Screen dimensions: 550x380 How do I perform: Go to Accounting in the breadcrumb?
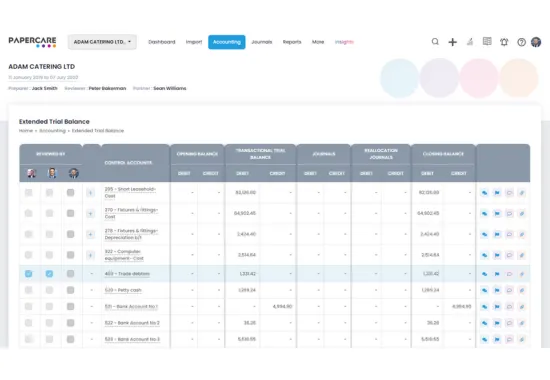click(x=52, y=131)
